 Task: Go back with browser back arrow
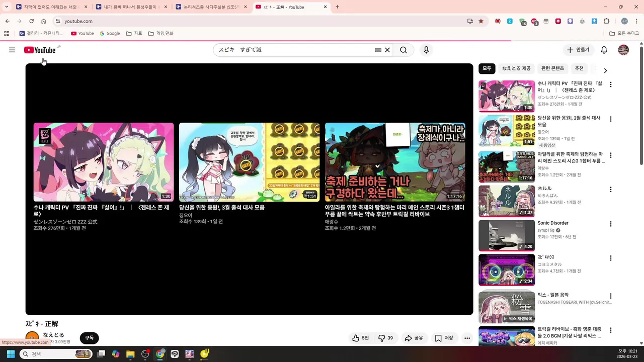[x=7, y=21]
